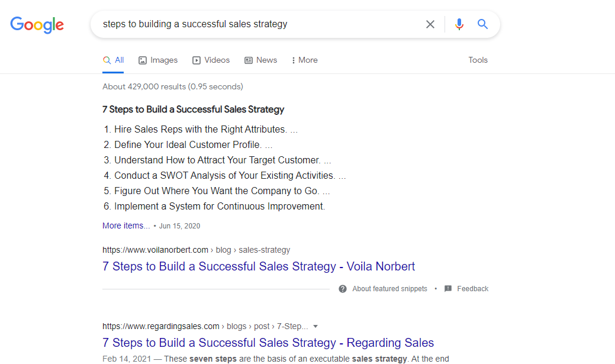Open the Regarding Sales result link
Screen dimensions: 615x364
click(x=268, y=343)
